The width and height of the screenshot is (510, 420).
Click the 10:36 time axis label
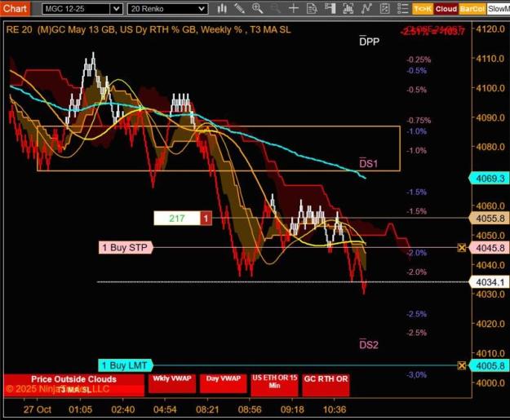pos(335,409)
